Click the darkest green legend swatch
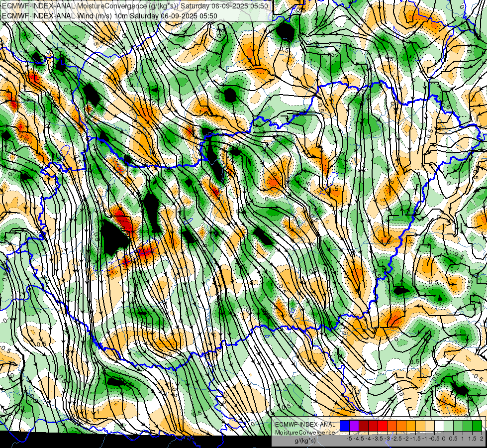The image size is (487, 448). tap(477, 426)
